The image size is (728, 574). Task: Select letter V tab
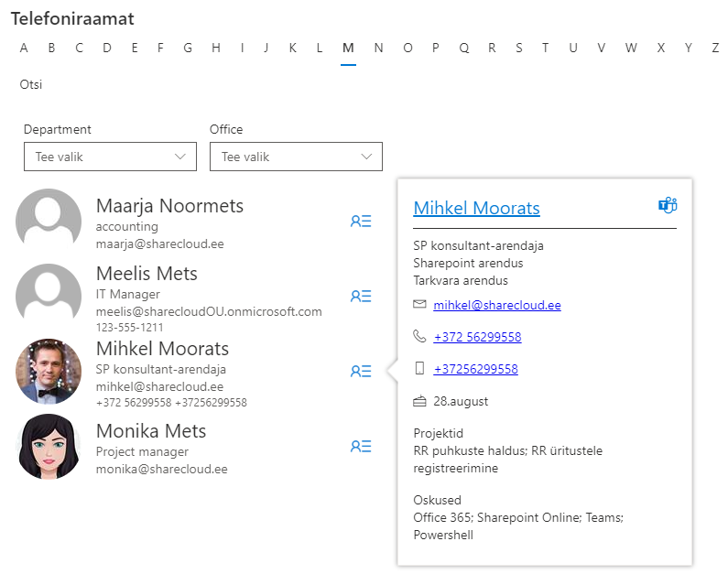pos(602,48)
